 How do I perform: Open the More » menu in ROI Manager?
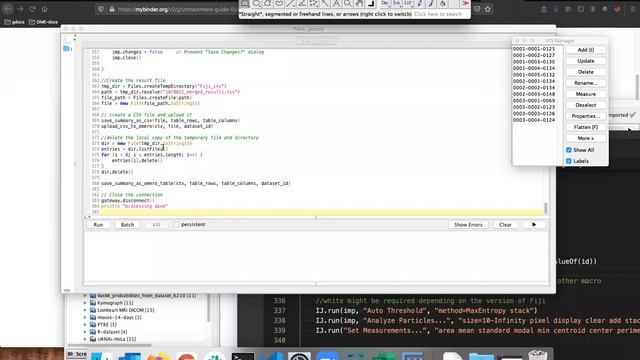[586, 138]
